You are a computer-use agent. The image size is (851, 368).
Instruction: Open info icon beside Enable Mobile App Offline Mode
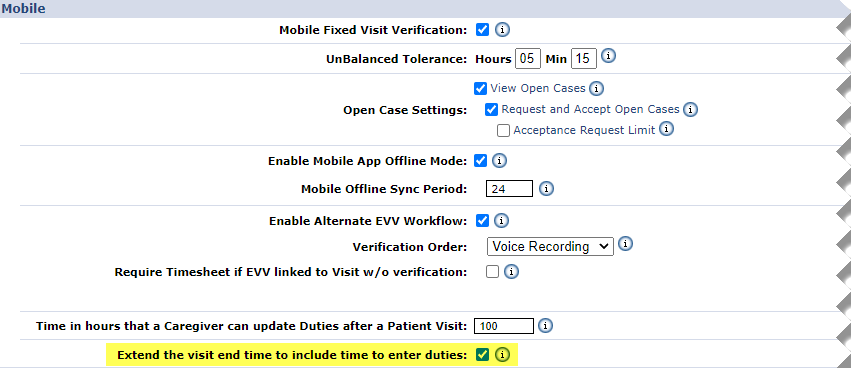[x=499, y=161]
